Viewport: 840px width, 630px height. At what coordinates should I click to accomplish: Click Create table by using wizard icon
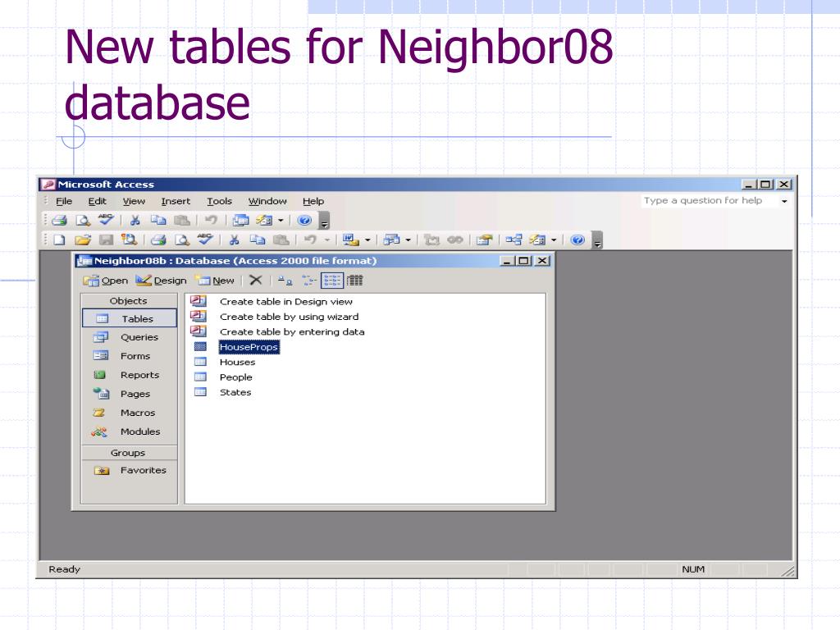199,316
